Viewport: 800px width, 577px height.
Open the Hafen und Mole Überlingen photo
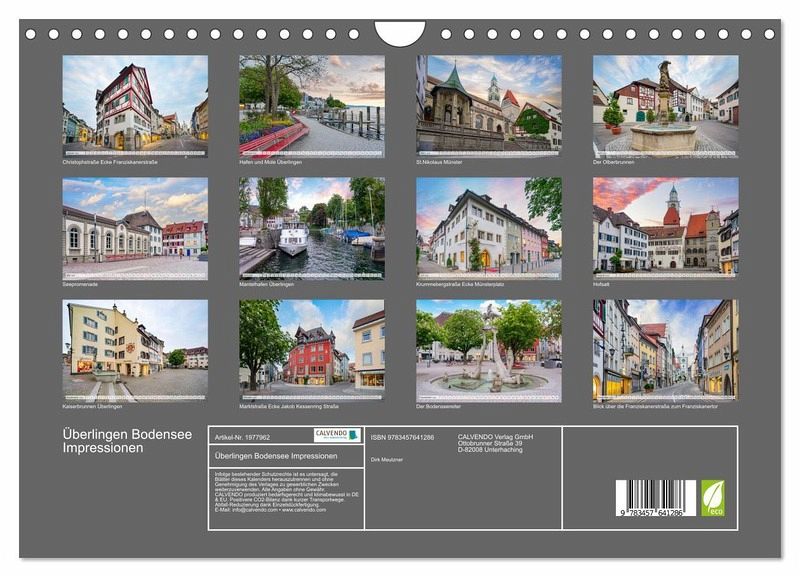(x=312, y=106)
